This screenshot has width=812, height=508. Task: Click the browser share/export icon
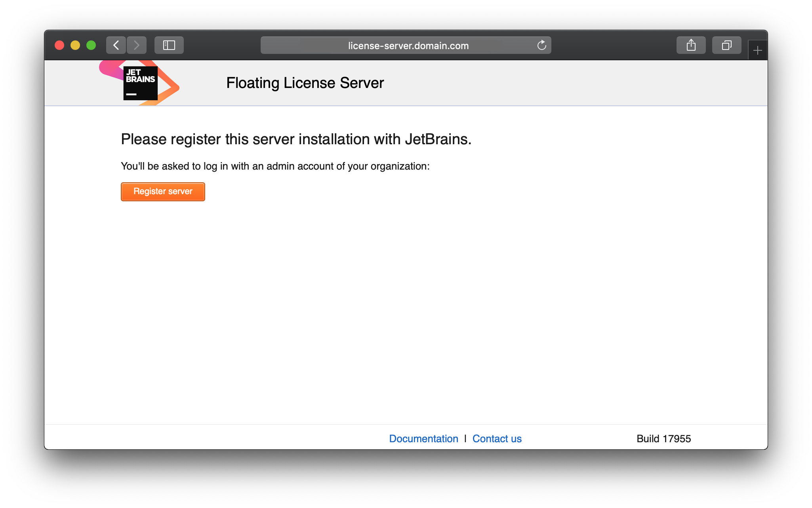690,46
